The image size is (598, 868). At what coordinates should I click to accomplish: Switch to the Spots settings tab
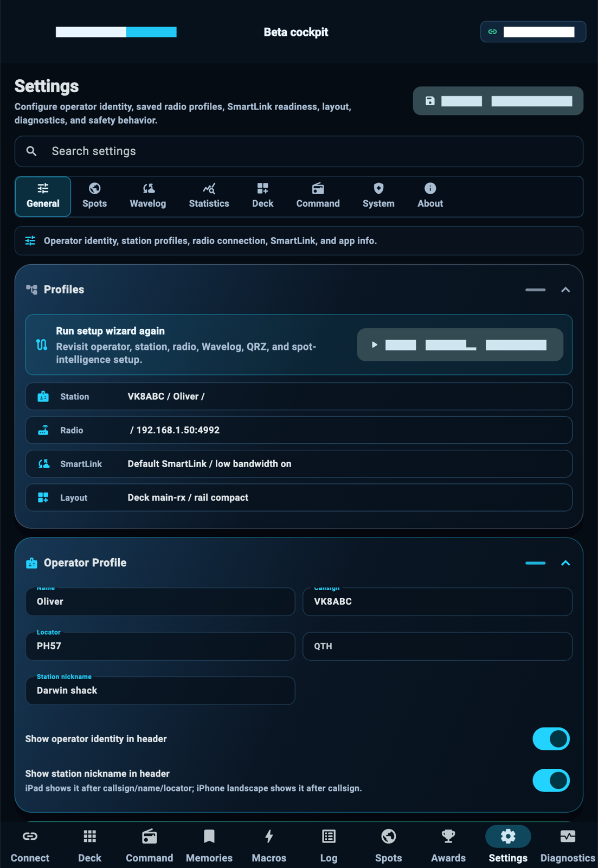[94, 196]
